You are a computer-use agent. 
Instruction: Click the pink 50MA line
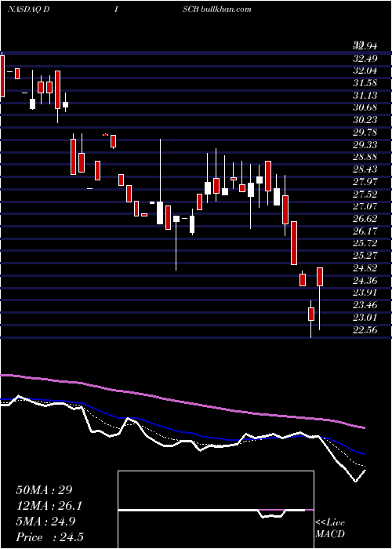(x=182, y=402)
